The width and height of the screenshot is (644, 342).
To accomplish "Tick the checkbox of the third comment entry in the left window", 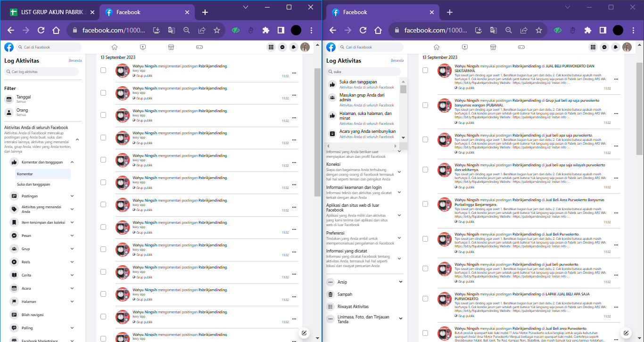I will (103, 115).
